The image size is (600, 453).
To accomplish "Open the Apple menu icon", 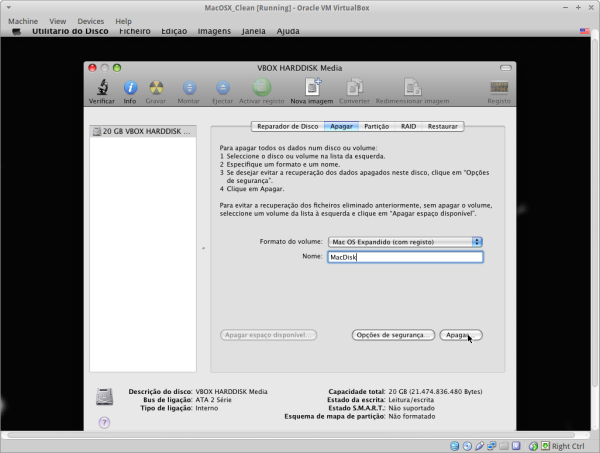I will [x=16, y=31].
